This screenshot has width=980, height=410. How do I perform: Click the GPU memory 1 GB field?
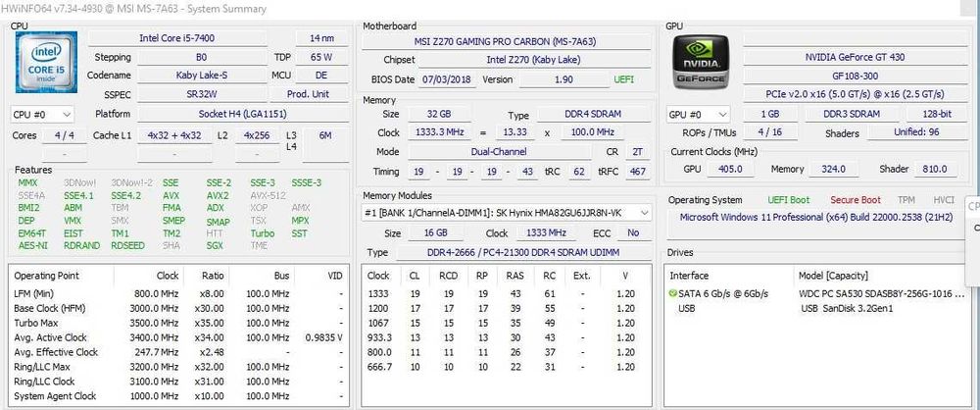click(x=769, y=114)
